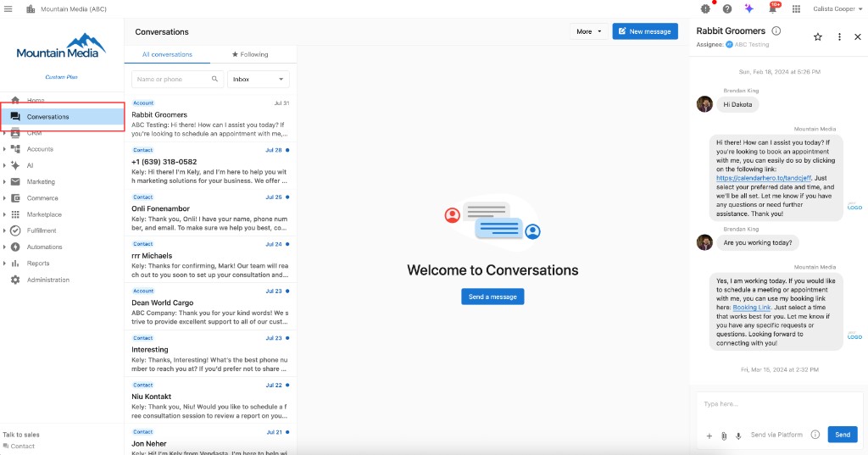This screenshot has height=455, width=868.
Task: Switch to the Following tab
Action: coord(250,54)
